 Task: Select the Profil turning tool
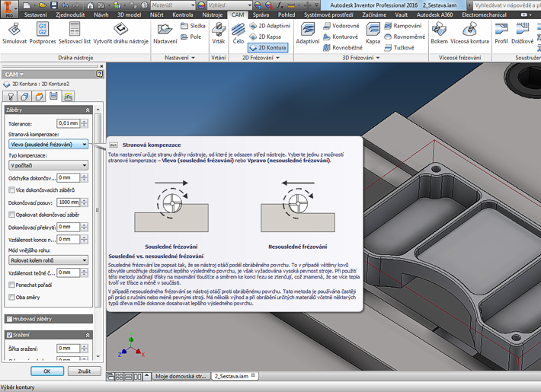pos(501,33)
